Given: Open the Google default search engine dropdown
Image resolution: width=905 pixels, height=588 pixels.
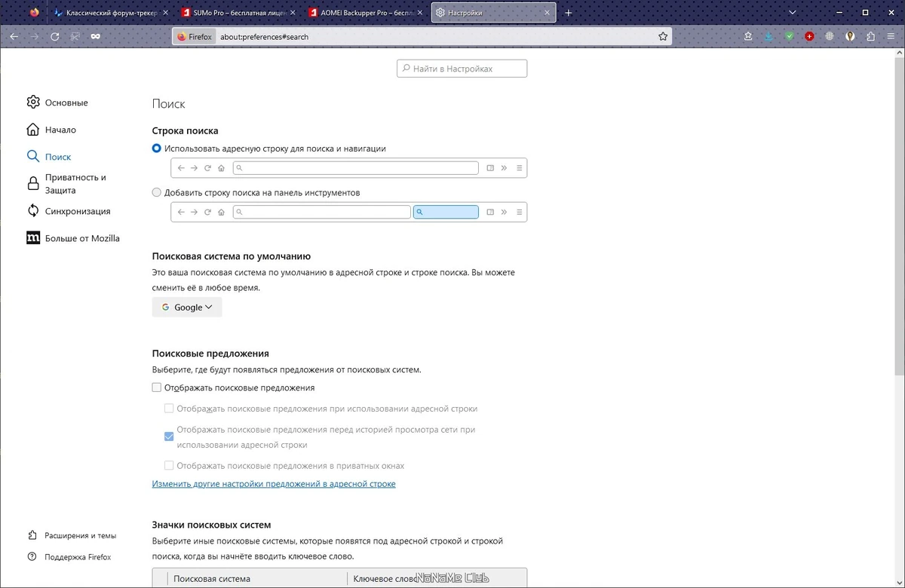Looking at the screenshot, I should 187,307.
